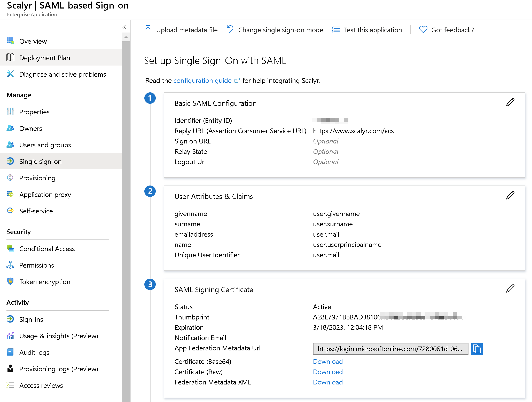This screenshot has height=402, width=532.
Task: Copy App Federation Metadata Url to clipboard
Action: pyautogui.click(x=477, y=349)
